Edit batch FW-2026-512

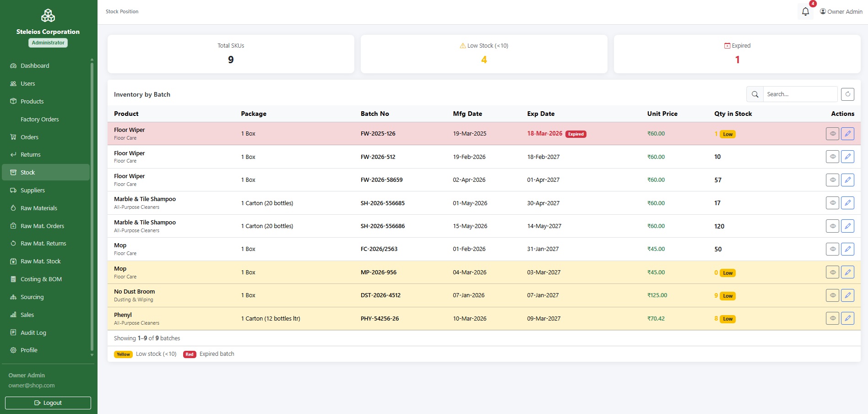tap(847, 157)
